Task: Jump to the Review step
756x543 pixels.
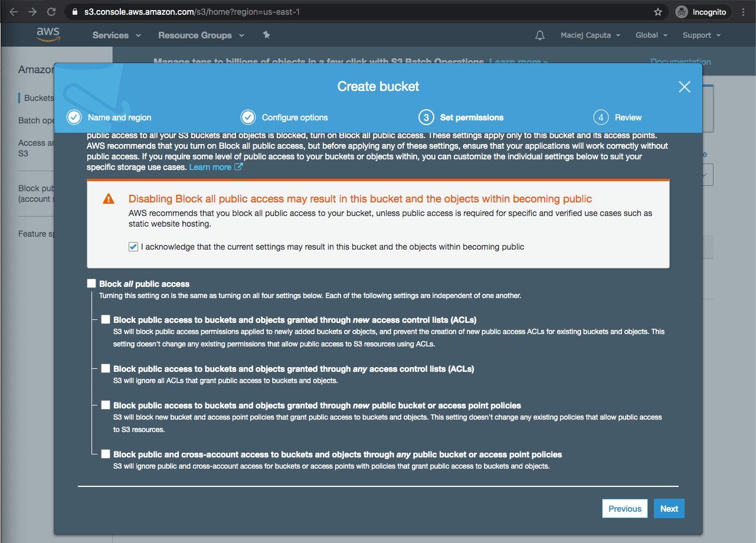Action: point(627,117)
